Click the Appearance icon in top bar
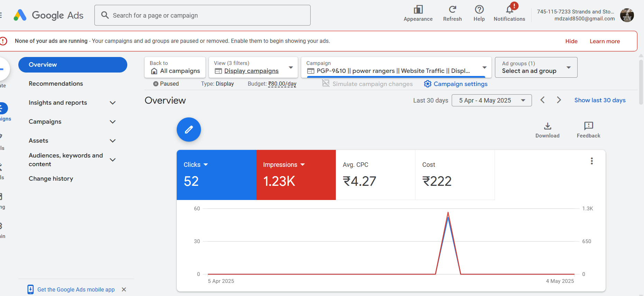This screenshot has height=296, width=644. [x=418, y=10]
